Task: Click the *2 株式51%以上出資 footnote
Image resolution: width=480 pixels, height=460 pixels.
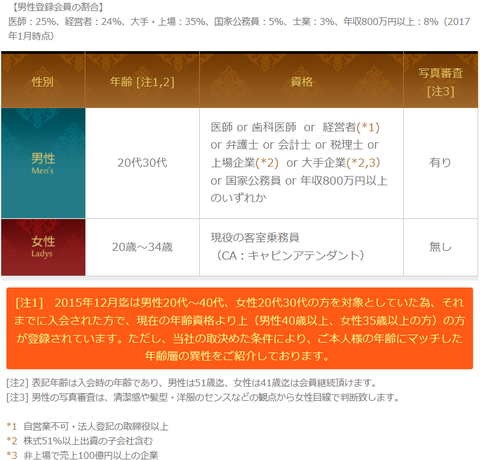Action: tap(79, 441)
